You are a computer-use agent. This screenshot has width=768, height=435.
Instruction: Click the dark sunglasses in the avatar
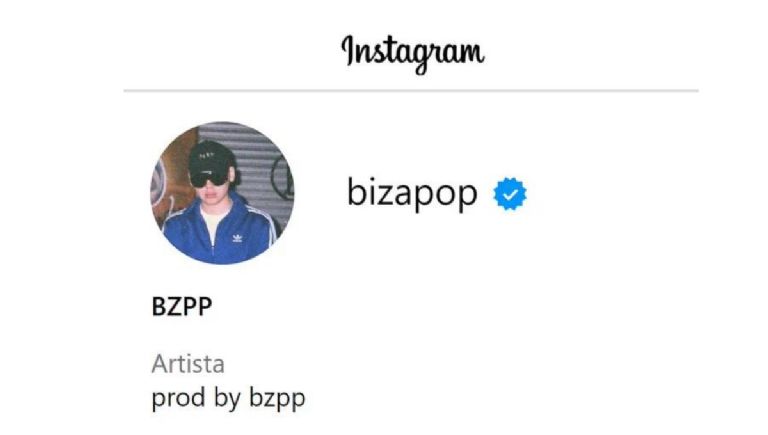pos(209,179)
